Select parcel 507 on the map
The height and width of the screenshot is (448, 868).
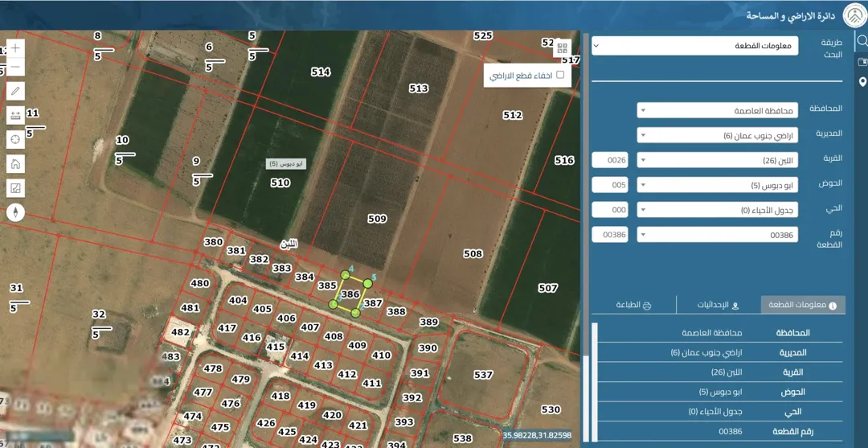coord(548,288)
